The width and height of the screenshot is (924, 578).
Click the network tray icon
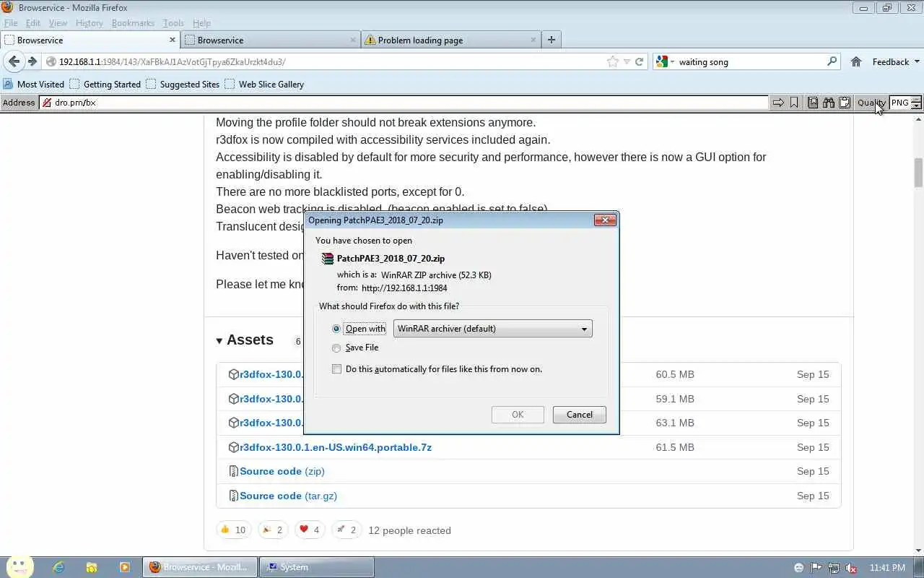click(x=834, y=568)
